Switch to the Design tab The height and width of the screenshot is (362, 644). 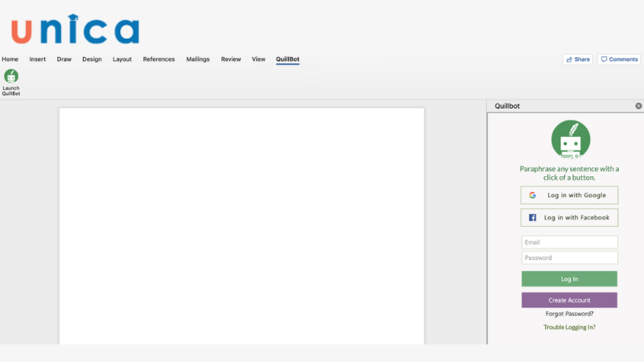tap(92, 59)
